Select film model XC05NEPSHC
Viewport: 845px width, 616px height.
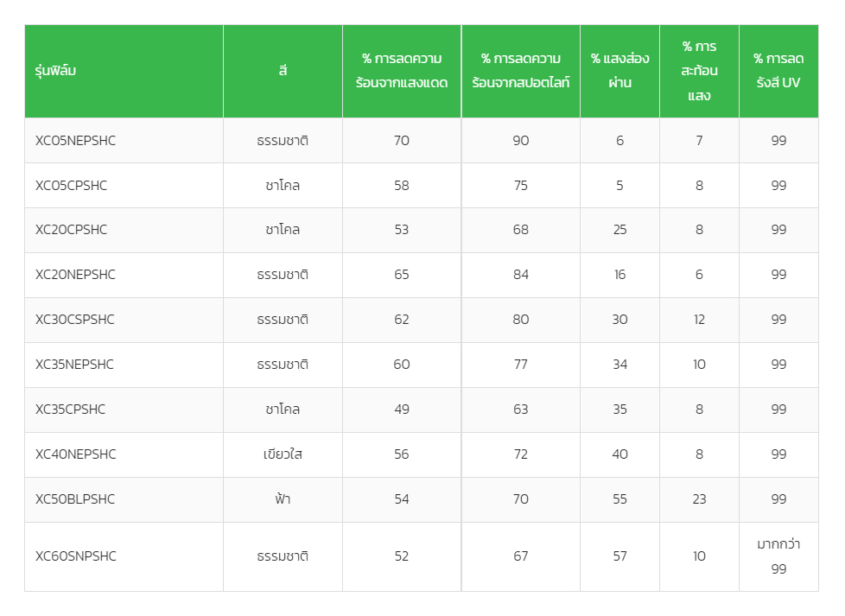pos(75,141)
